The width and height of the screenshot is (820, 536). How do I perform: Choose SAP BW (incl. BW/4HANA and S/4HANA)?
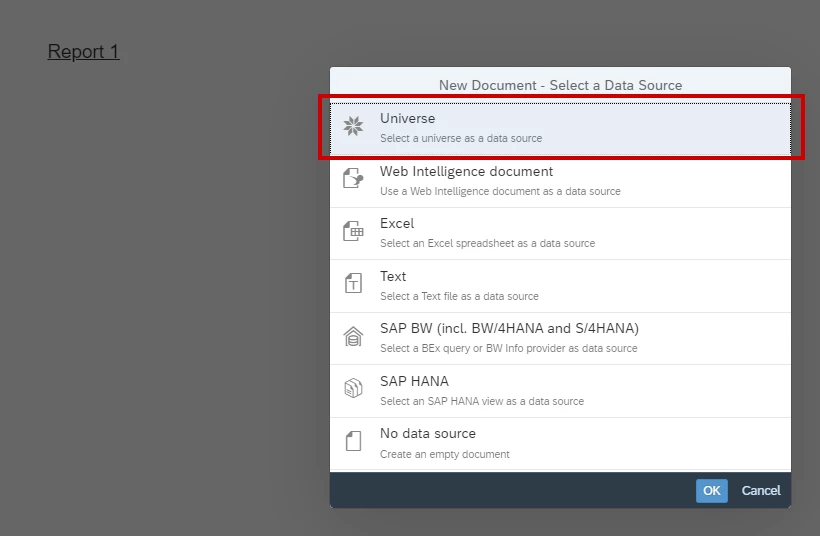(x=560, y=338)
